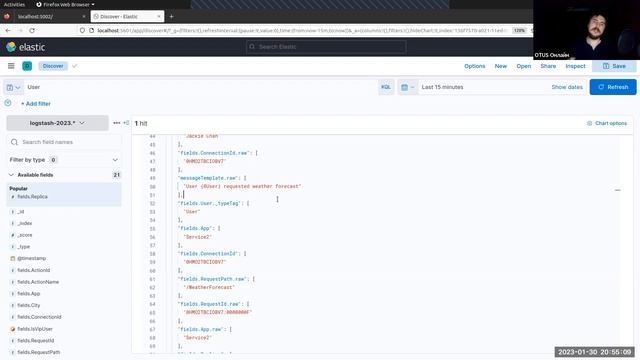Screen dimensions: 640x360
Task: Open the calendar quick time picker
Action: (x=407, y=87)
